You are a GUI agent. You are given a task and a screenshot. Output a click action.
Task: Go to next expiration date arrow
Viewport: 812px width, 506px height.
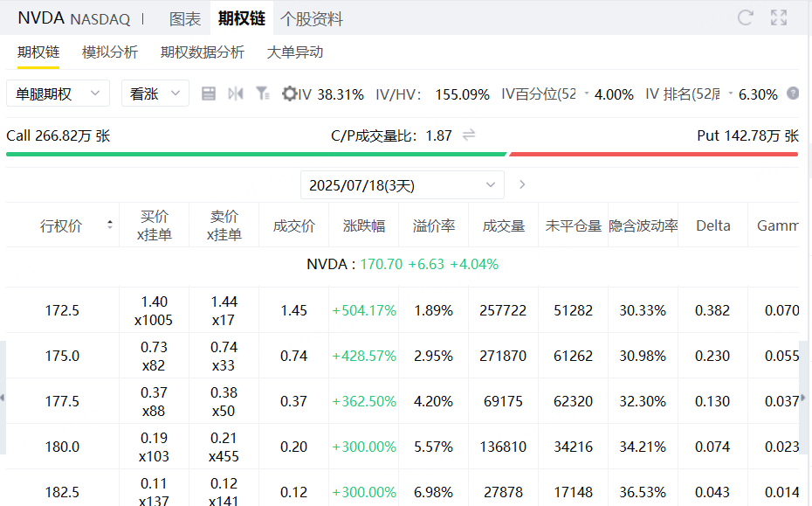522,184
